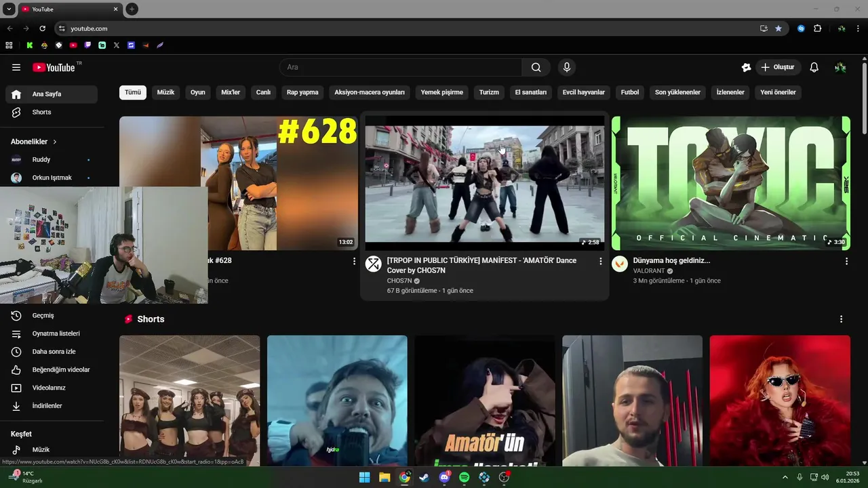Open Kick bookmark in bookmarks bar
This screenshot has height=488, width=868.
point(30,45)
